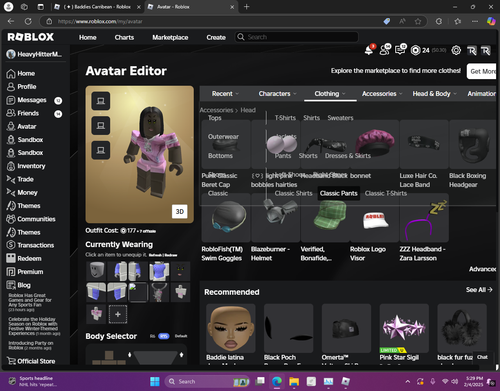The width and height of the screenshot is (500, 391).
Task: Click the HeavyHitterM profile avatar
Action: pos(11,54)
